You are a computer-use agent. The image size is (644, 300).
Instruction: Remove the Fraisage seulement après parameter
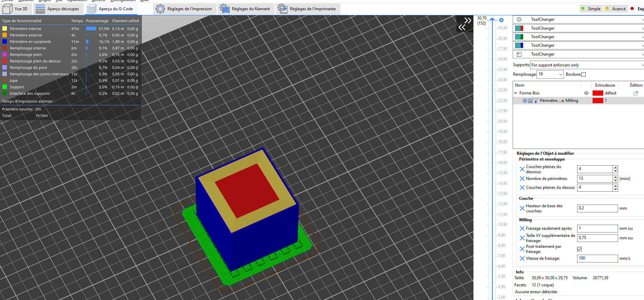[x=522, y=228]
